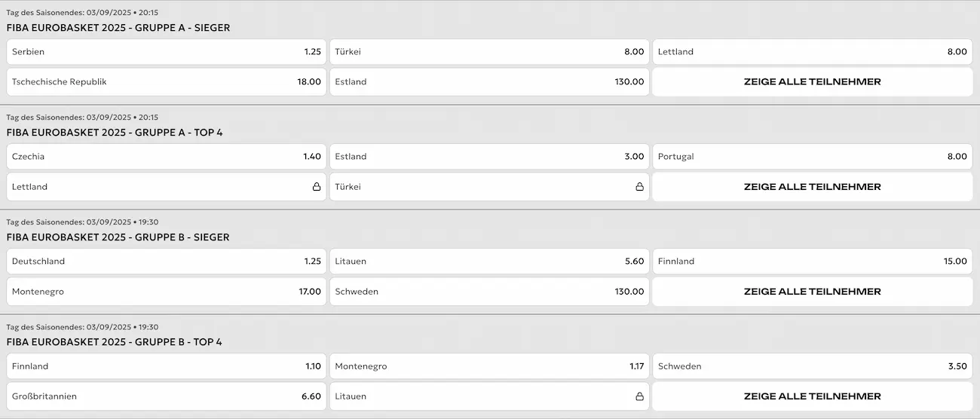Show all participants for Gruppe B Sieger
Image resolution: width=980 pixels, height=419 pixels.
pos(812,292)
